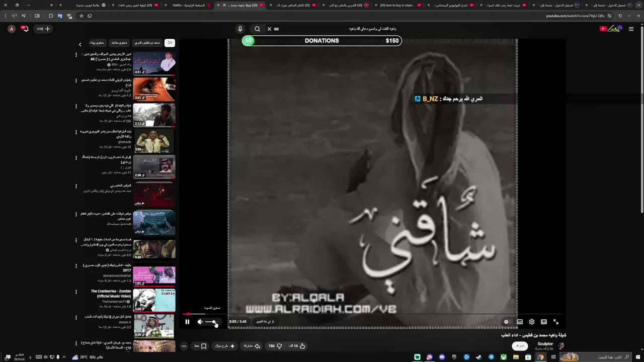Open the eye thumbnail video (3:51)
The height and width of the screenshot is (362, 644).
pos(154,89)
